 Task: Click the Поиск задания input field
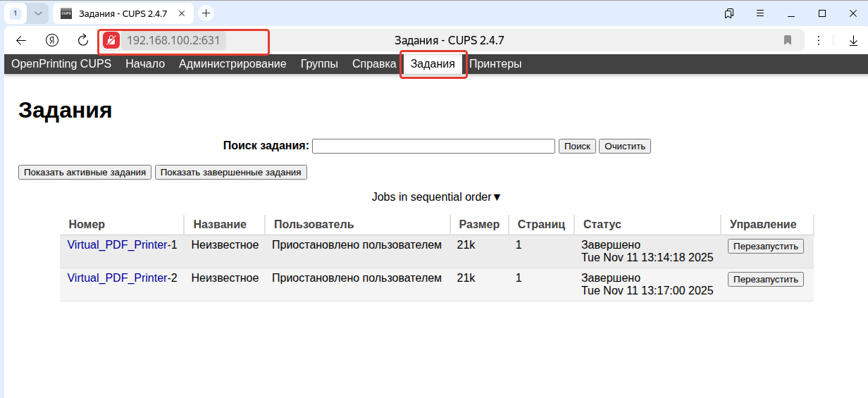coord(433,146)
